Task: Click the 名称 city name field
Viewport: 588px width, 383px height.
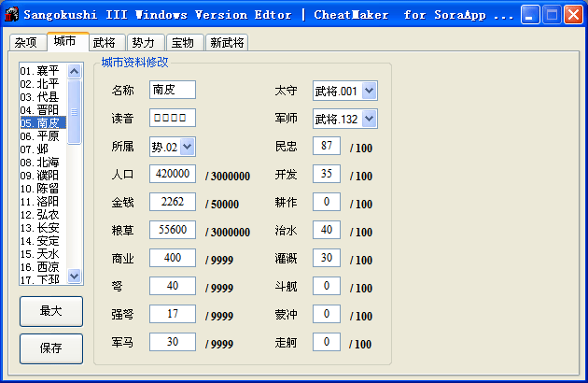Action: pyautogui.click(x=172, y=91)
